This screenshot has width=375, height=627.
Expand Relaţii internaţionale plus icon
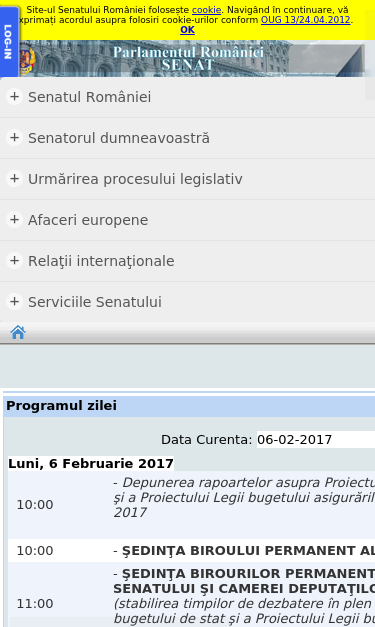click(14, 261)
